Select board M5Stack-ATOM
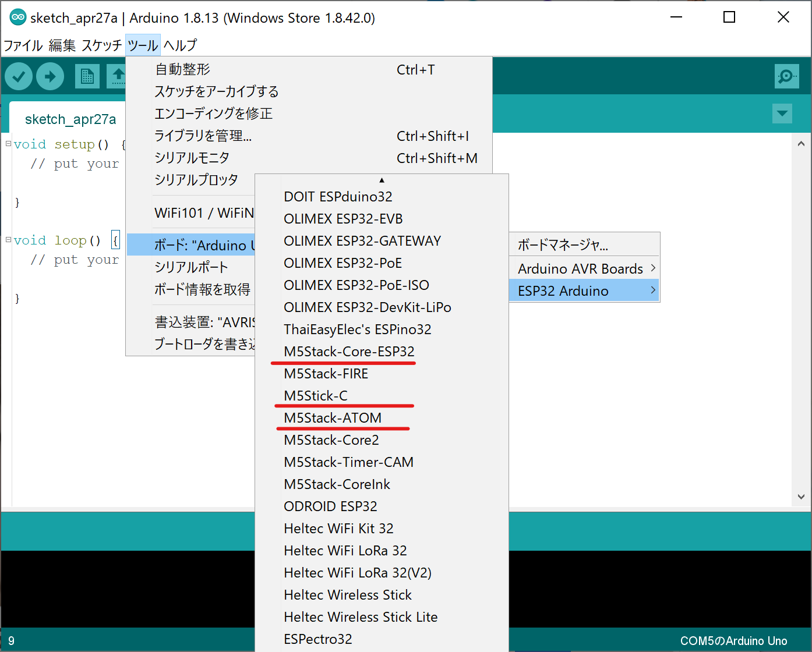Screen dimensions: 812x652 382,418
